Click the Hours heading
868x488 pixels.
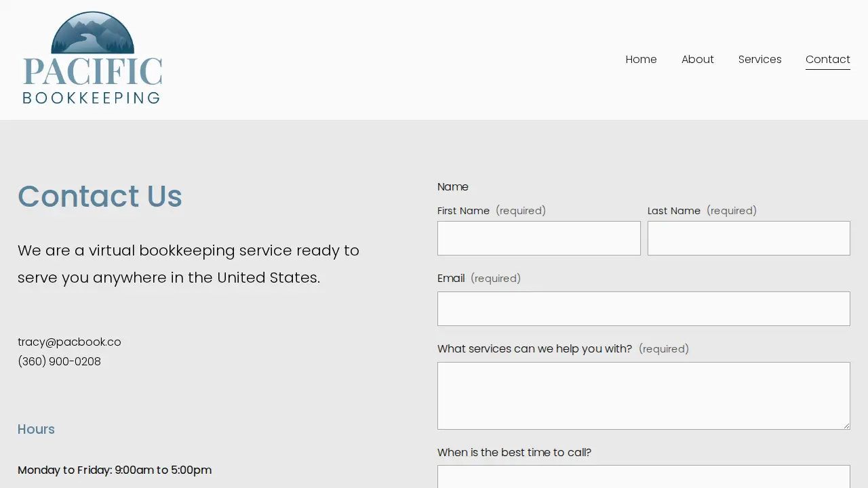click(36, 429)
